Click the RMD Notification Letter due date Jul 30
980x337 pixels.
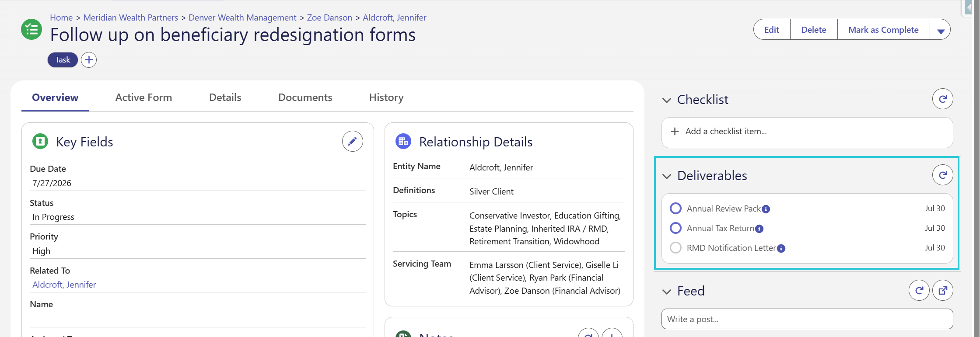(x=935, y=248)
